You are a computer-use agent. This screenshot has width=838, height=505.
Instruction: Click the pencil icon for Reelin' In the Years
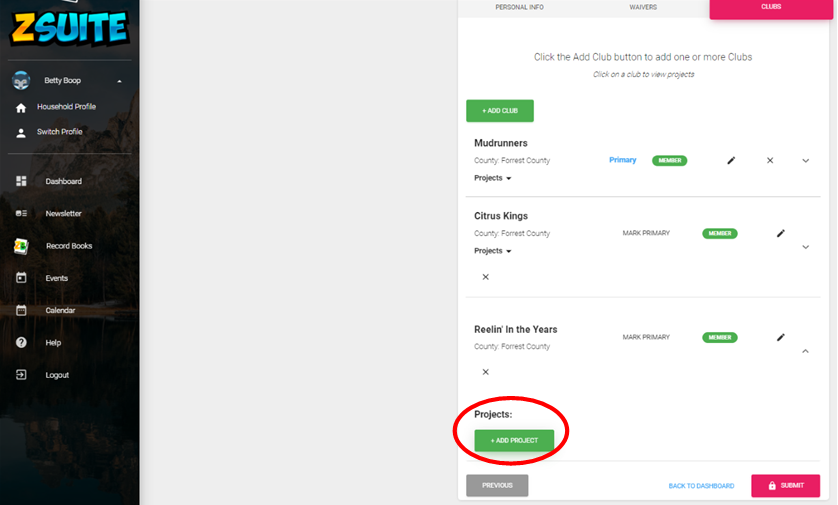point(781,337)
